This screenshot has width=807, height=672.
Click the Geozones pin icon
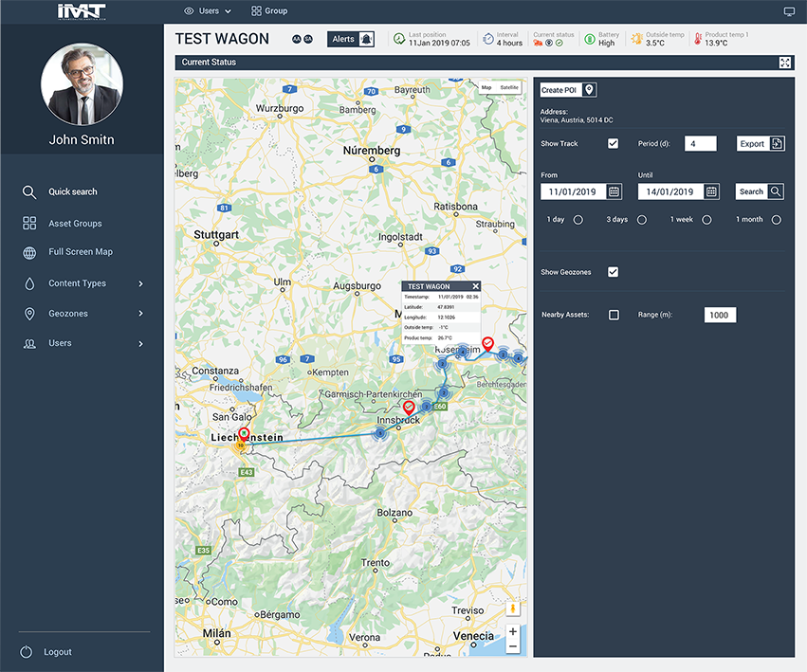coord(29,314)
